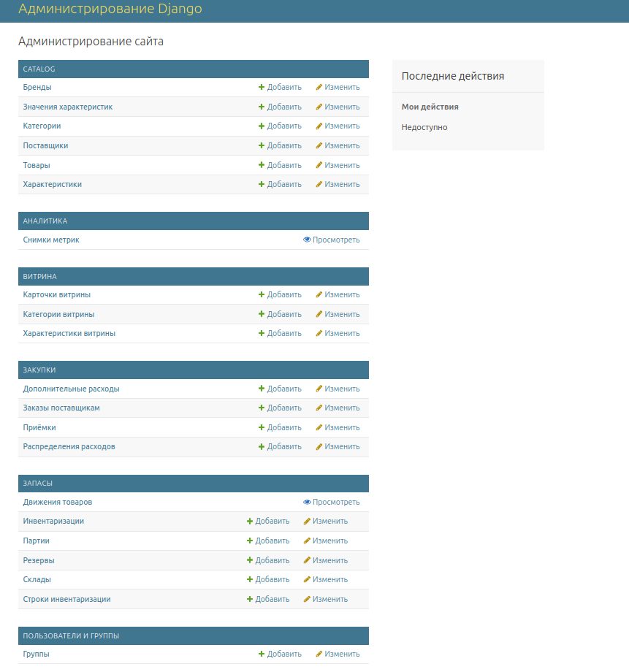Click Добавить in Распределения расходов row

click(x=280, y=446)
